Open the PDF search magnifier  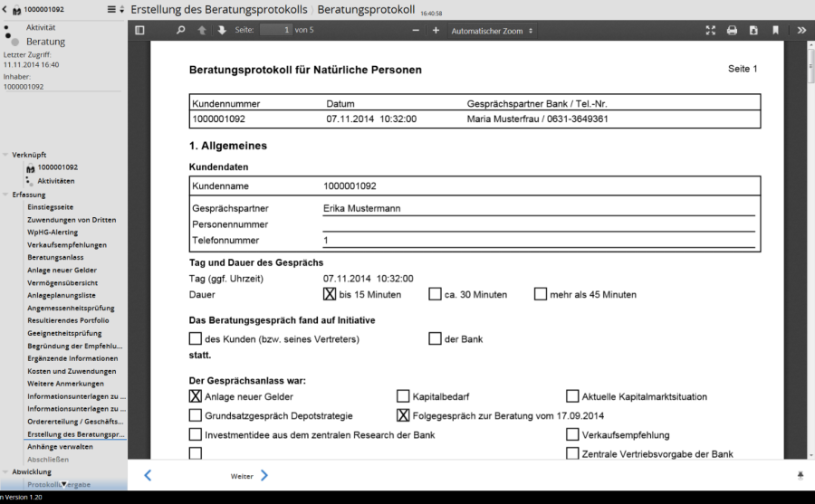(180, 30)
